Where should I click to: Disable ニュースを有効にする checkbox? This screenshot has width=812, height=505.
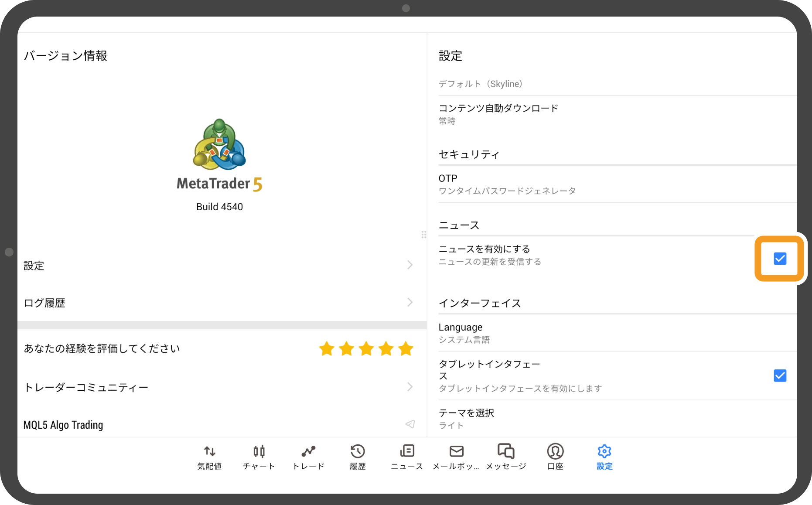[779, 259]
